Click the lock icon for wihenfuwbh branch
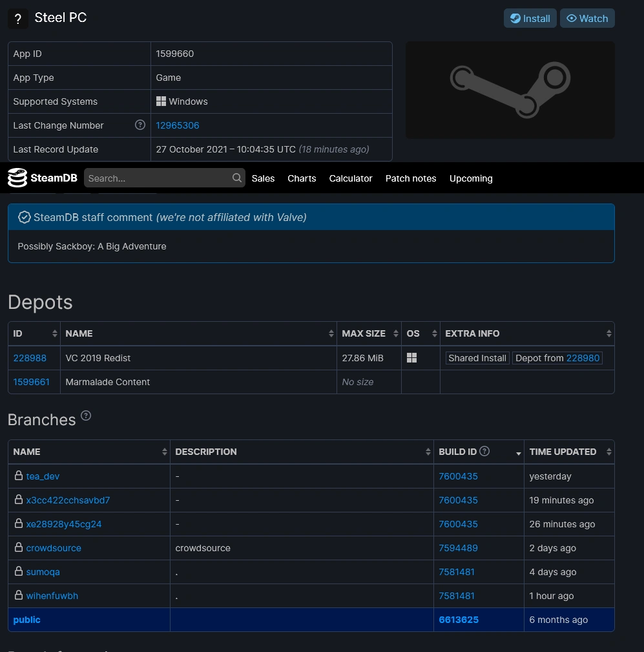This screenshot has height=652, width=644. pos(18,595)
